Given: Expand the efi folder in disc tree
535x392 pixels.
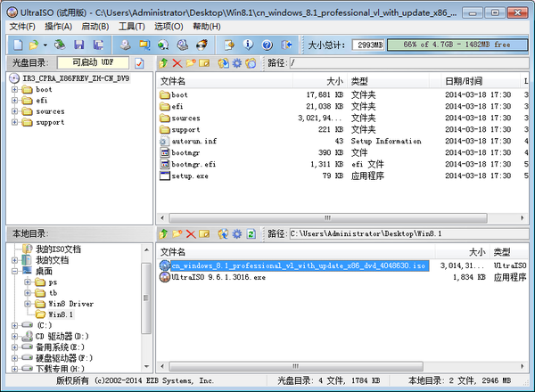Looking at the screenshot, I should (14, 101).
